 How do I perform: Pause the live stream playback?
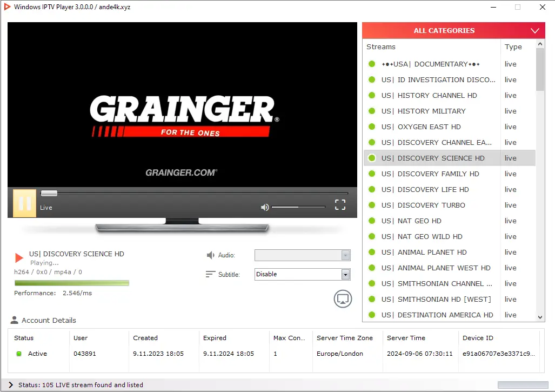pos(24,203)
